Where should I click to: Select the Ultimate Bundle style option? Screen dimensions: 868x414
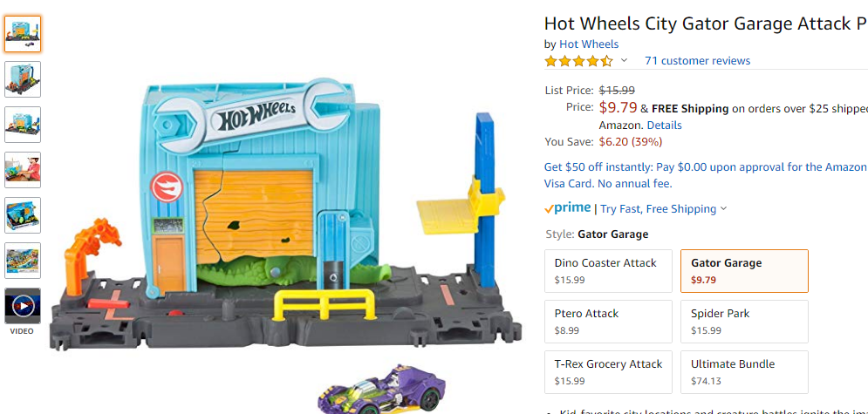coord(744,372)
